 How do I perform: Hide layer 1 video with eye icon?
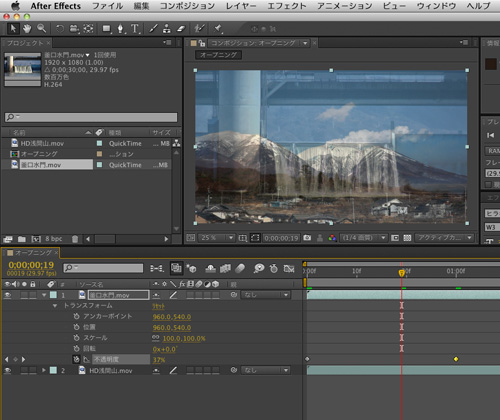click(x=7, y=295)
